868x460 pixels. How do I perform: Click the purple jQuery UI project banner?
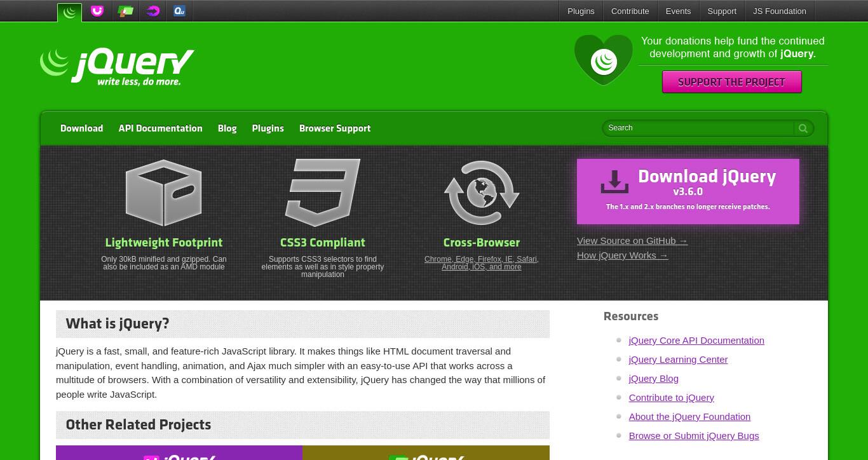point(179,452)
